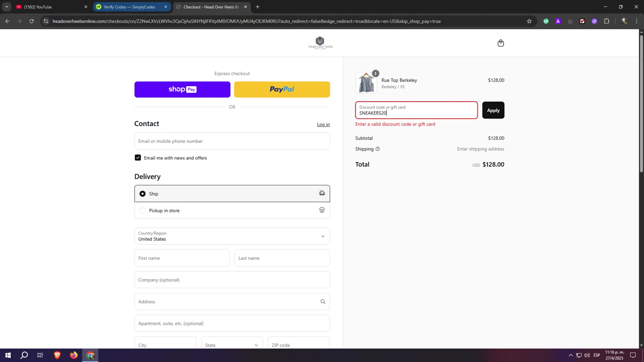644x362 pixels.
Task: Pay with PayPal express checkout
Action: pyautogui.click(x=282, y=89)
